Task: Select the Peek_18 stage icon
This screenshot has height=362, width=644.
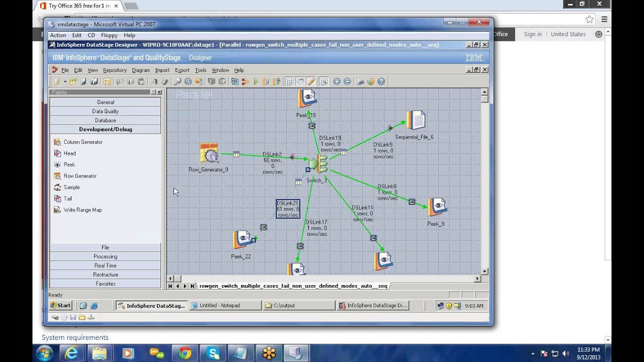Action: coord(307,99)
